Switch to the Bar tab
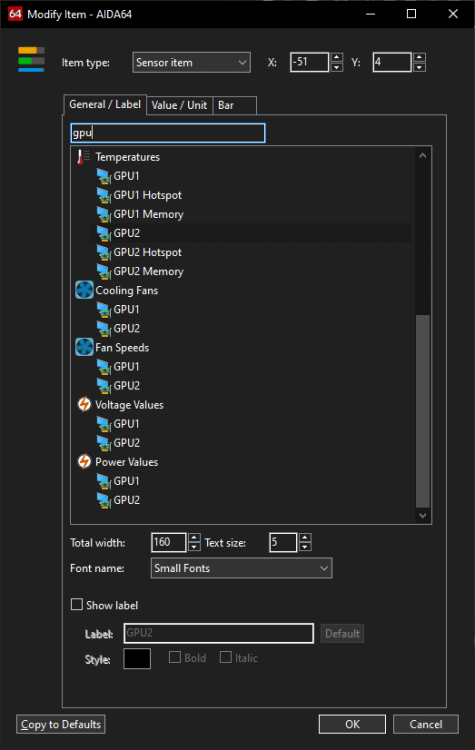 point(234,106)
